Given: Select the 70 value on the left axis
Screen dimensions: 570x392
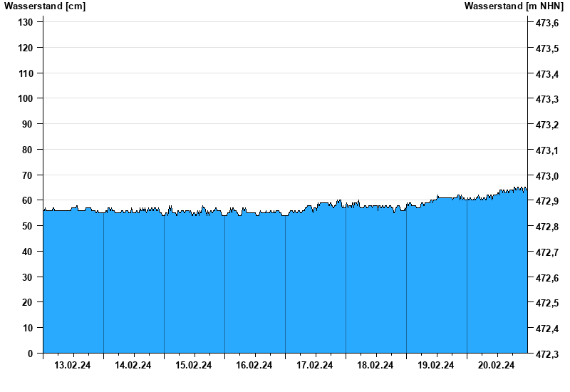Looking at the screenshot, I should coord(28,175).
